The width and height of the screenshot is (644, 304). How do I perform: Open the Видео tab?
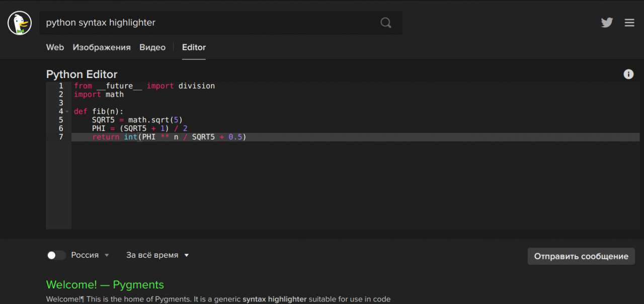tap(152, 47)
